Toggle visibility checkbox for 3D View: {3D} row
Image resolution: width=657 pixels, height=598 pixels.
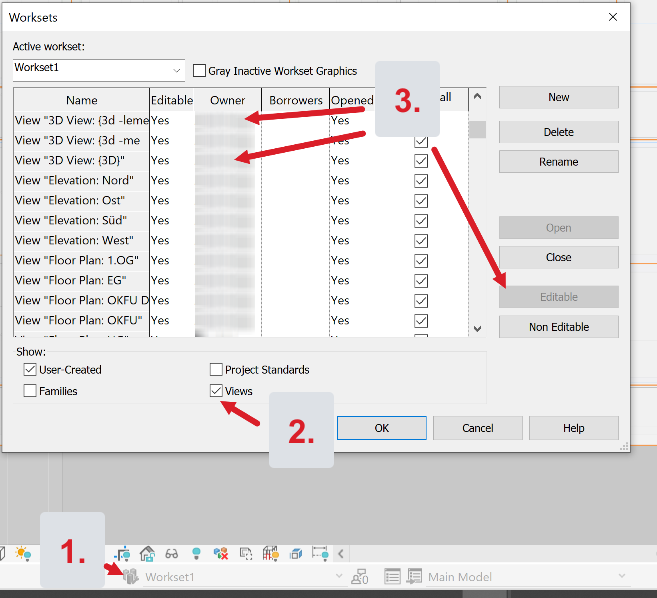click(421, 161)
